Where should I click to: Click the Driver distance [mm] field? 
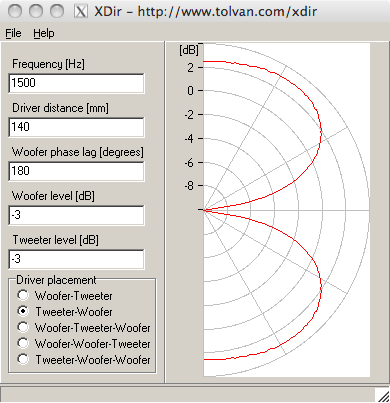(76, 127)
